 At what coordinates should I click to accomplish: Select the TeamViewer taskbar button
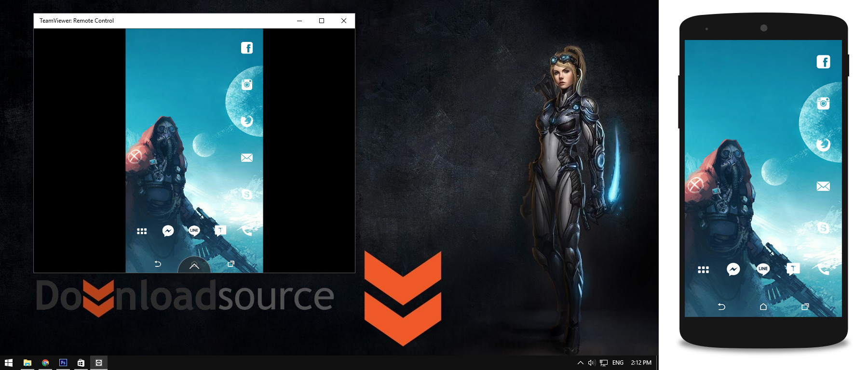click(x=99, y=363)
